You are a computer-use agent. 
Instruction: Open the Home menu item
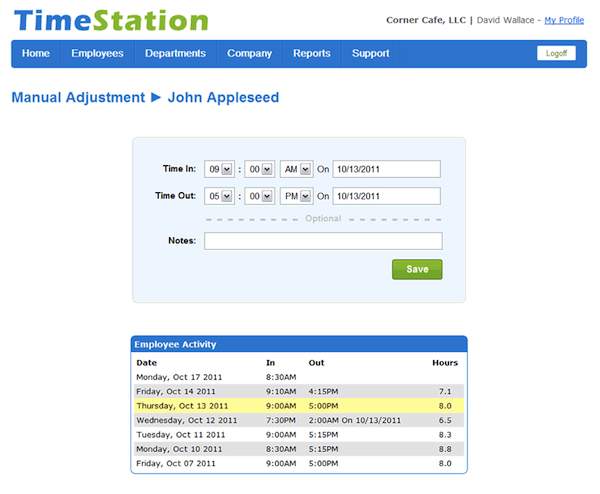click(36, 54)
